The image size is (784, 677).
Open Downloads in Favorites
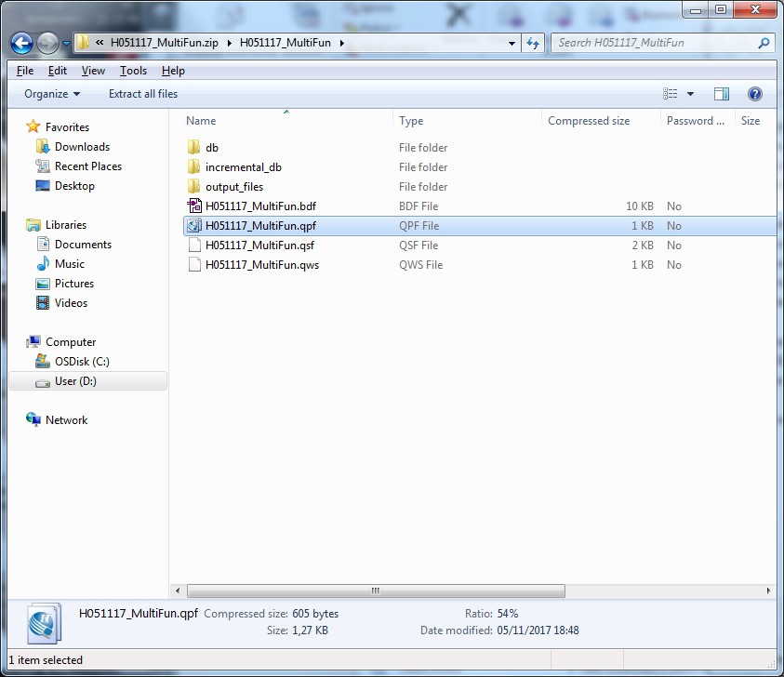(82, 147)
